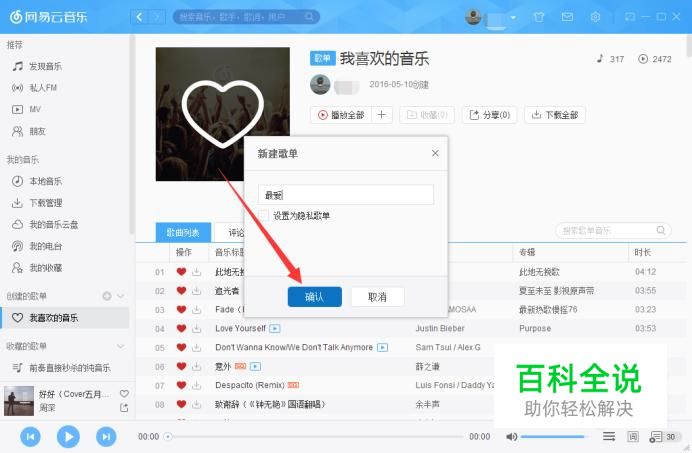Unlike song 03 Fade with its heart

tap(181, 310)
